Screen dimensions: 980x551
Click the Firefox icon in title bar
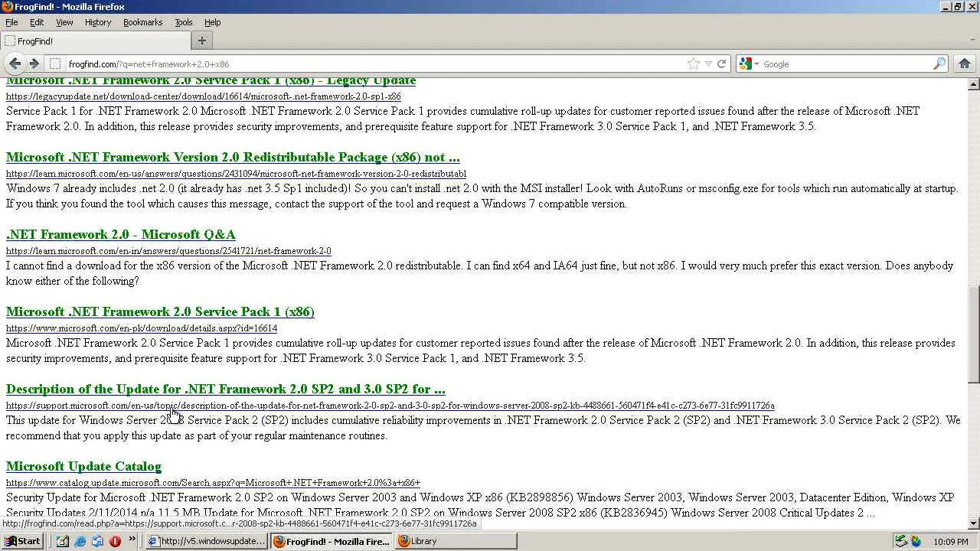coord(7,7)
